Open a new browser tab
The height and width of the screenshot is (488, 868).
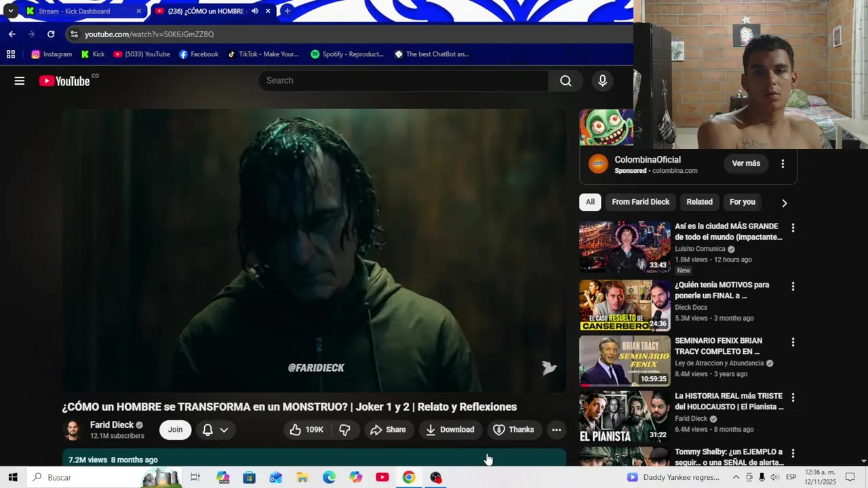[x=287, y=11]
